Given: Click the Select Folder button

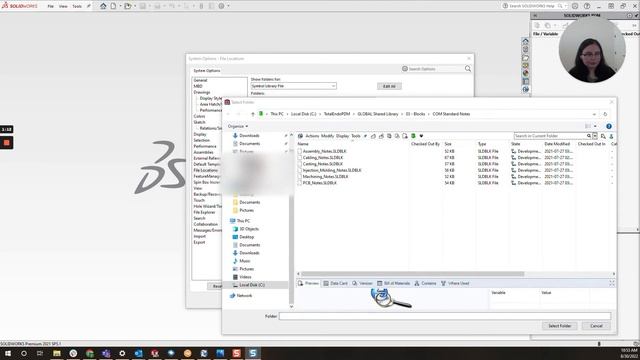Looking at the screenshot, I should click(x=560, y=326).
